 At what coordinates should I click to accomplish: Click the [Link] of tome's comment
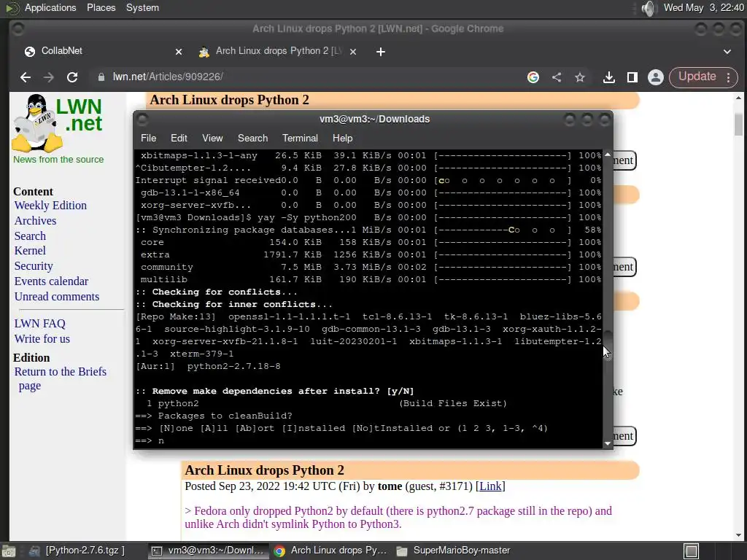click(x=490, y=486)
